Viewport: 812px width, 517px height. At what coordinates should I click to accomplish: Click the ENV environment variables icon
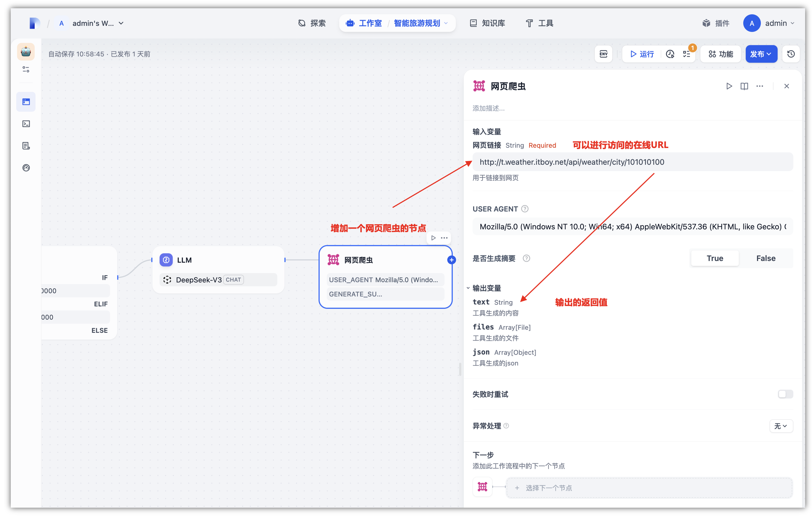[603, 54]
